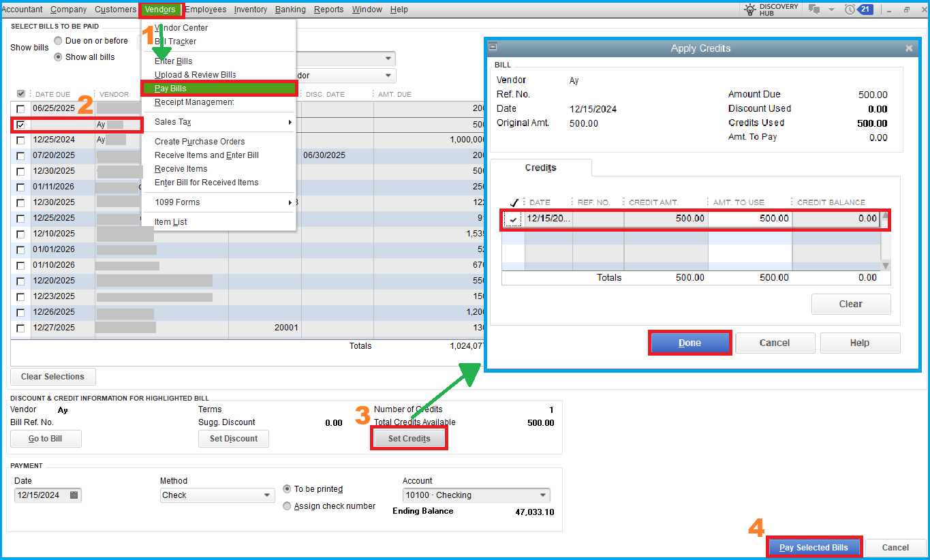Choose the Assign check number option

point(287,506)
